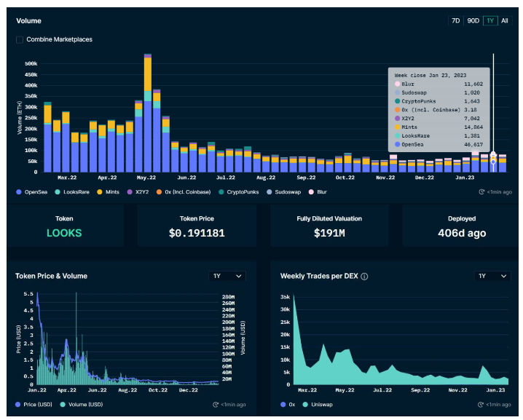Switch Volume chart to 7D range
The width and height of the screenshot is (523, 420).
(x=456, y=20)
